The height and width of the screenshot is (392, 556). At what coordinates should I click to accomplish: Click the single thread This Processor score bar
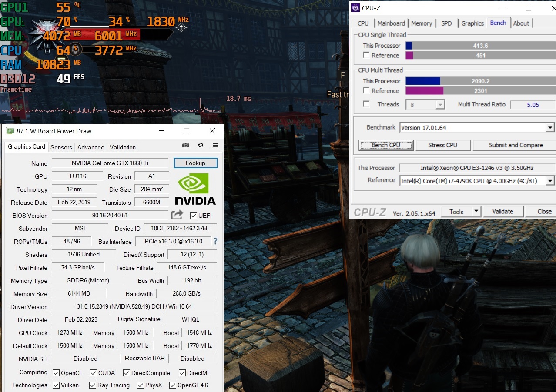(480, 46)
